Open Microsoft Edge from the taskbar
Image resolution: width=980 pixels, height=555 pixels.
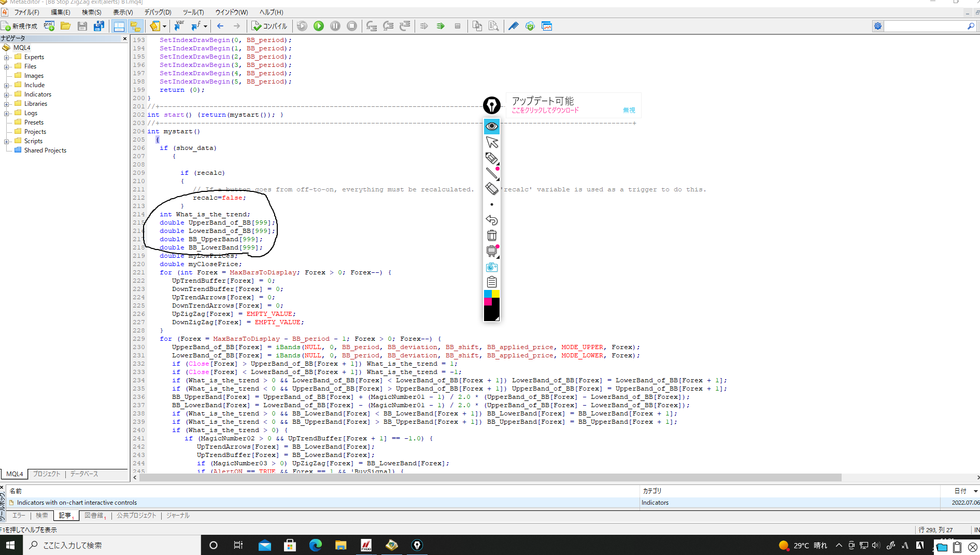(x=315, y=545)
